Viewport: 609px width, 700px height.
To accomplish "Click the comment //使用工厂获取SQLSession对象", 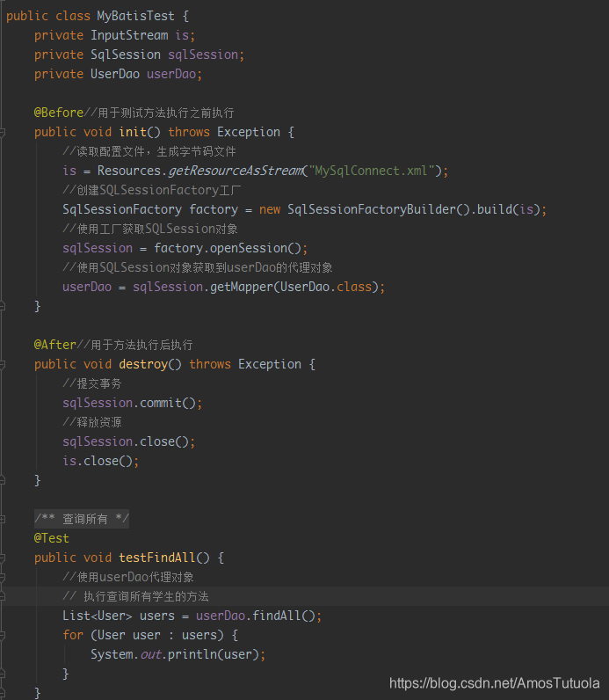I will point(150,229).
